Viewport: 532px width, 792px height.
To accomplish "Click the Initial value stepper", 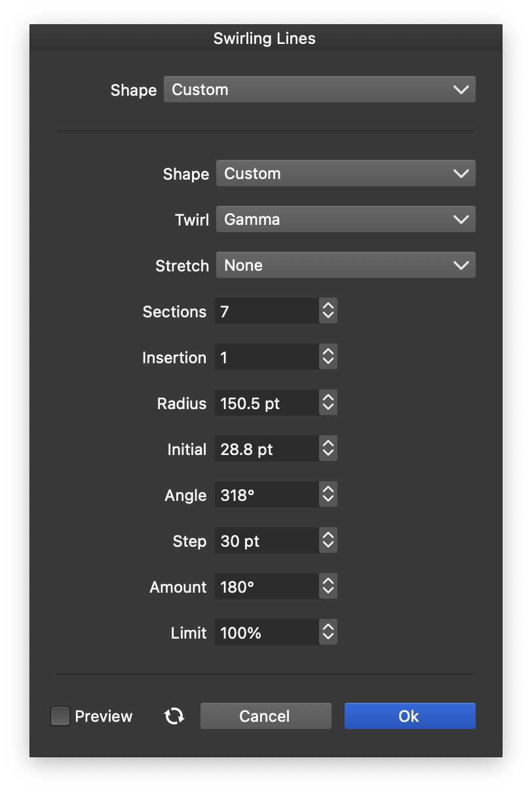I will [x=328, y=449].
